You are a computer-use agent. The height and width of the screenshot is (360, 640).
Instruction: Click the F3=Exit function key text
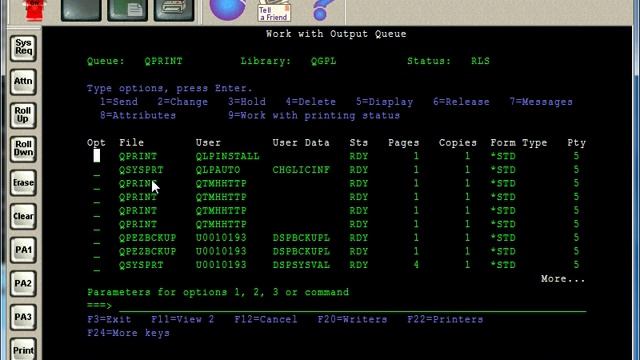pos(109,320)
